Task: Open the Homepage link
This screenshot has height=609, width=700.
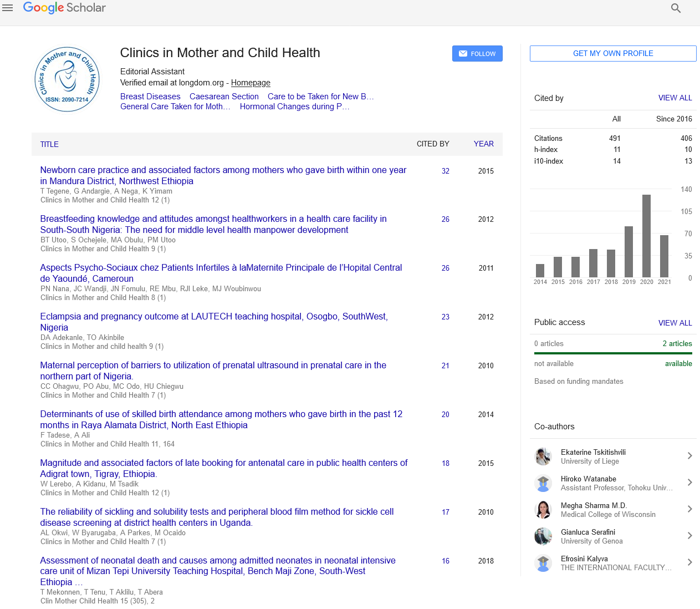Action: click(251, 83)
